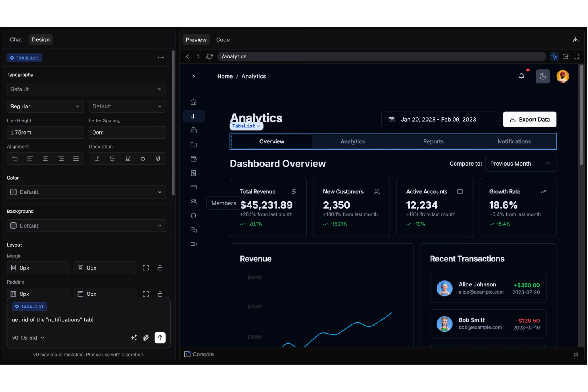The image size is (588, 392).
Task: Open the video camera sidebar icon
Action: point(193,244)
